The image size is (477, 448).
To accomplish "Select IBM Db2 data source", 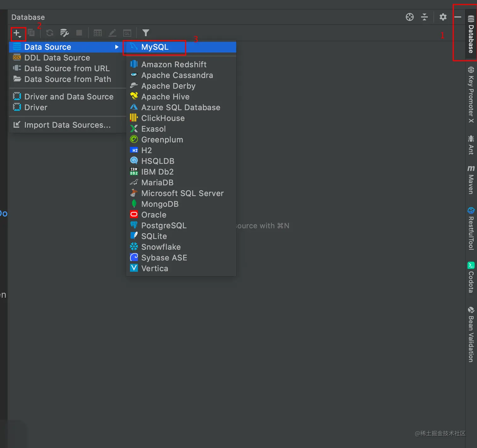I will pos(181,172).
